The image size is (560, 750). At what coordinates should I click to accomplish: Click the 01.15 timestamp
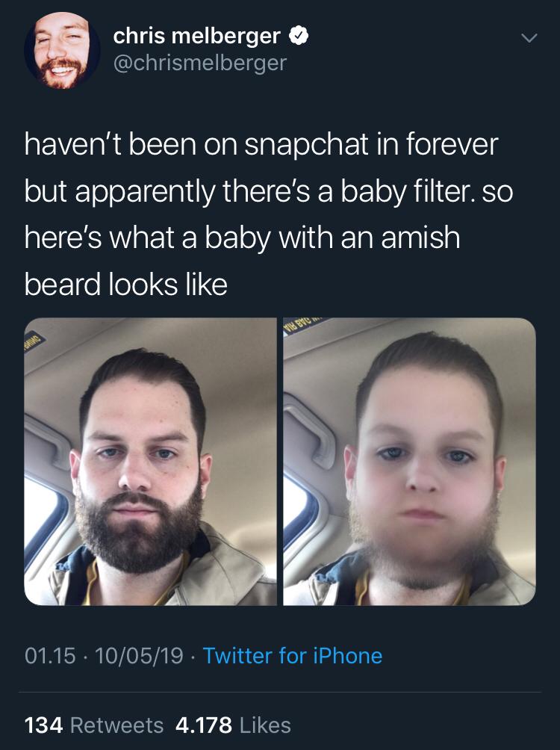pos(50,656)
